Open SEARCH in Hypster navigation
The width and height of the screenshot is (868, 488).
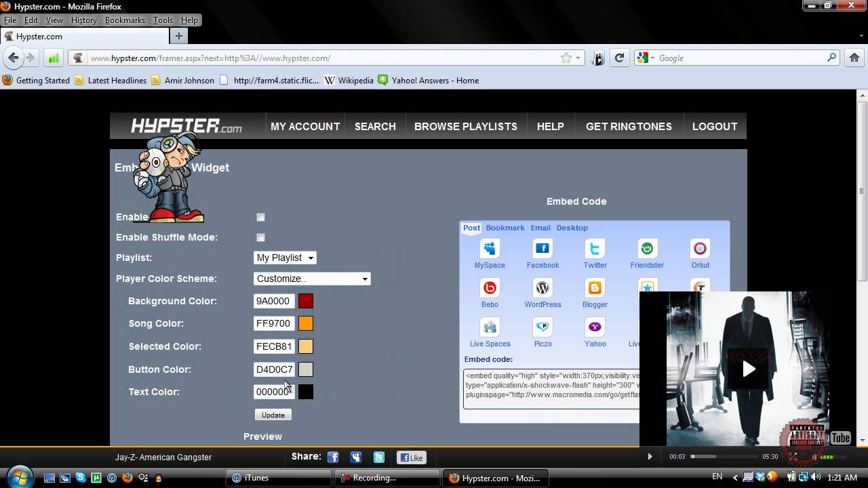pos(375,127)
